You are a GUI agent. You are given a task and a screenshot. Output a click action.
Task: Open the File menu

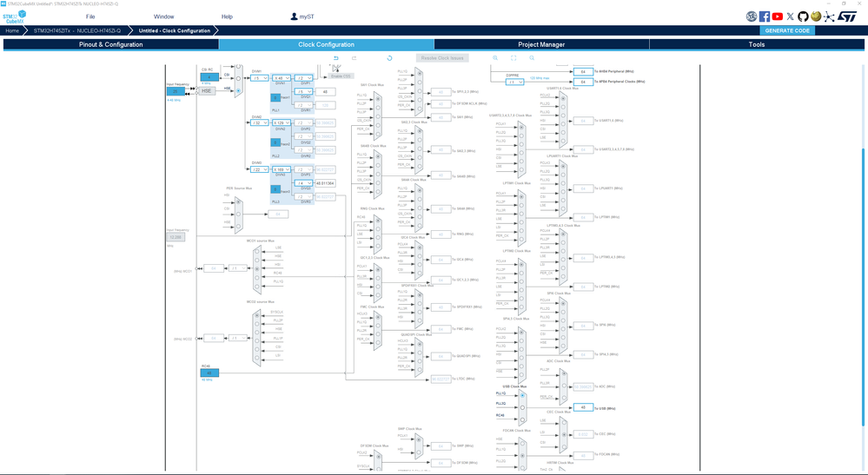point(90,16)
